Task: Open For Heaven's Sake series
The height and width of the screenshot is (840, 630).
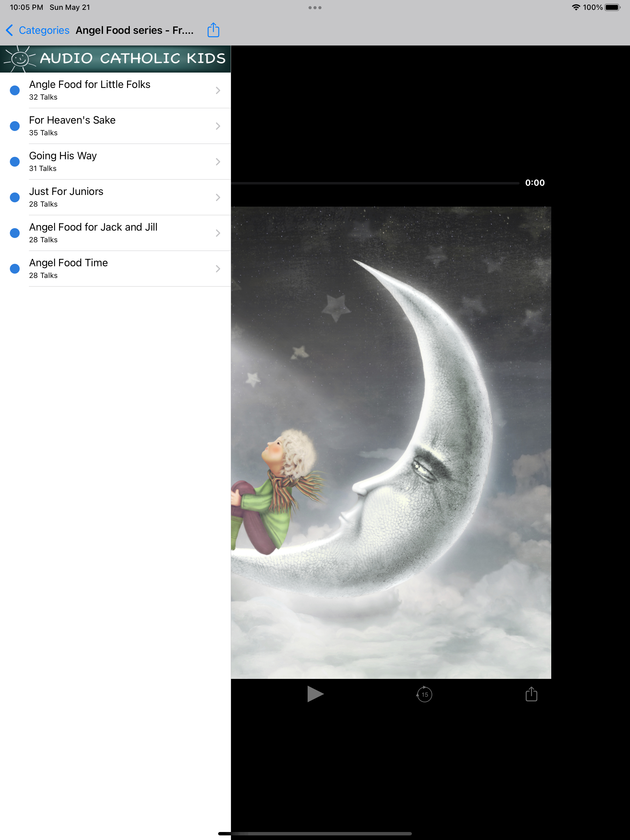Action: tap(116, 126)
